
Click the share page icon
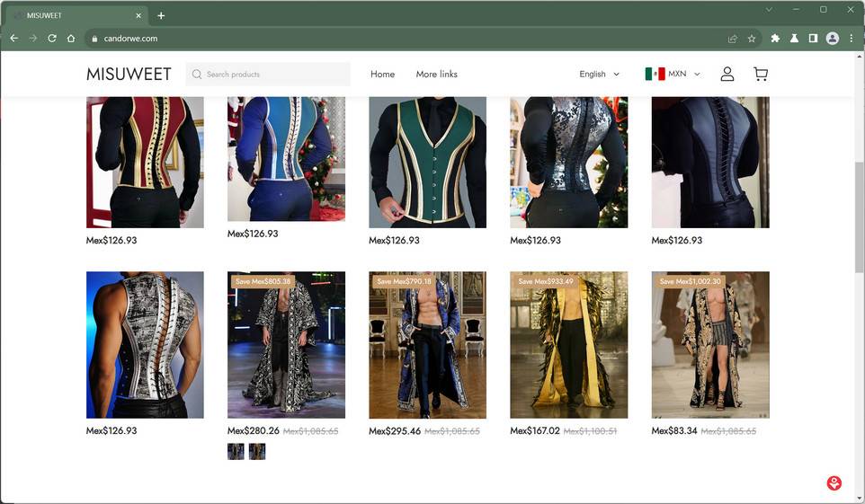[733, 39]
